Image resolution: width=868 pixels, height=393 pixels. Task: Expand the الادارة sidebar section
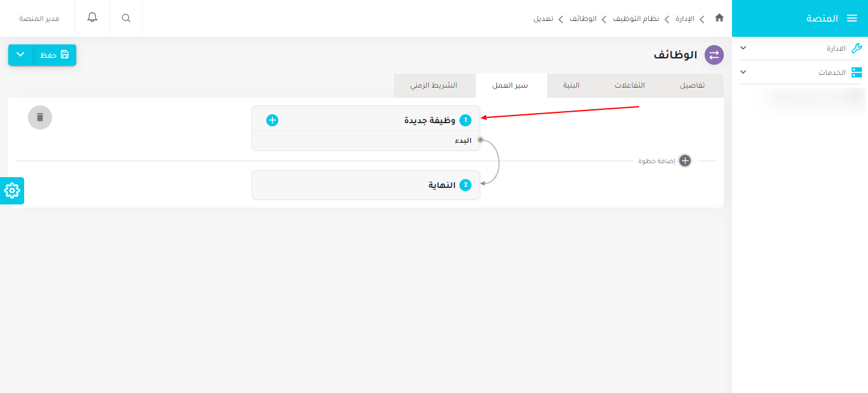742,48
